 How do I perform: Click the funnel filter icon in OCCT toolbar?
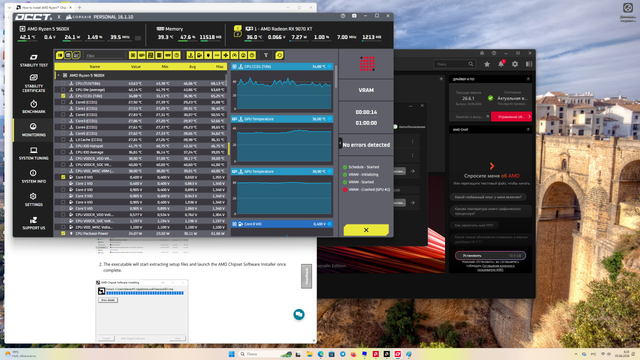pos(266,55)
